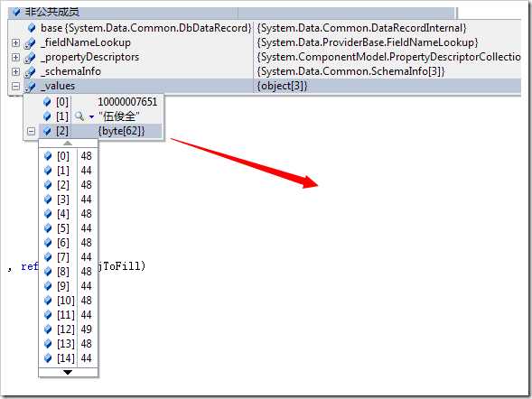Click the icon of byte element [10]
532x399 pixels.
point(48,301)
